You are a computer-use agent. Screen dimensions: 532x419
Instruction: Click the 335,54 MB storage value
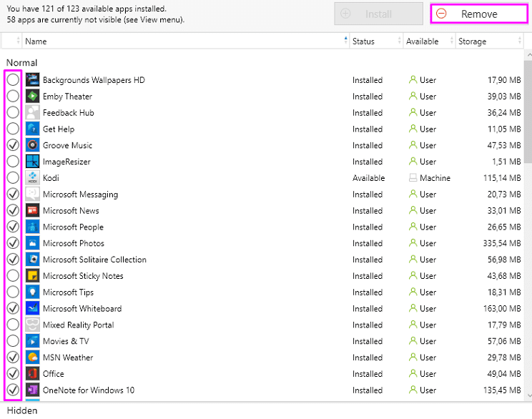tap(502, 243)
